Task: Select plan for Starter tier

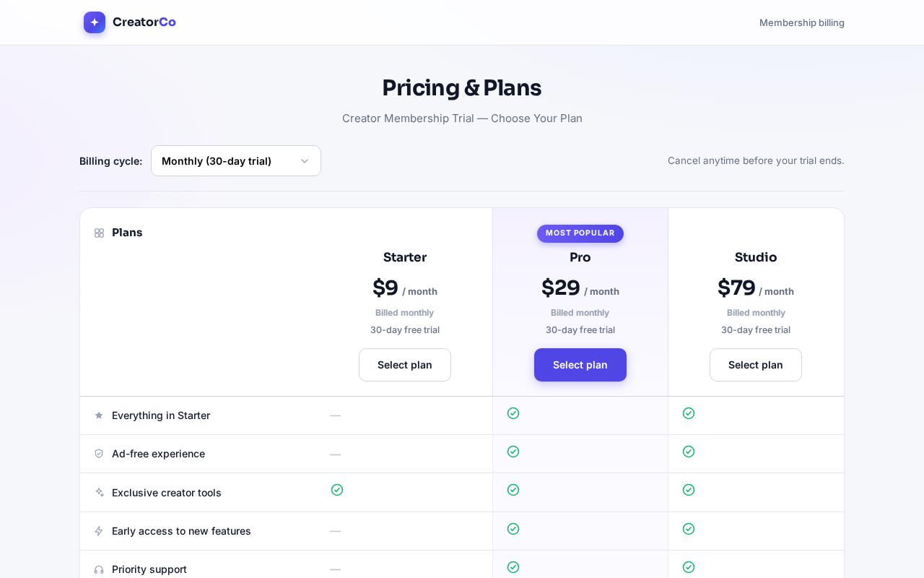Action: click(405, 365)
